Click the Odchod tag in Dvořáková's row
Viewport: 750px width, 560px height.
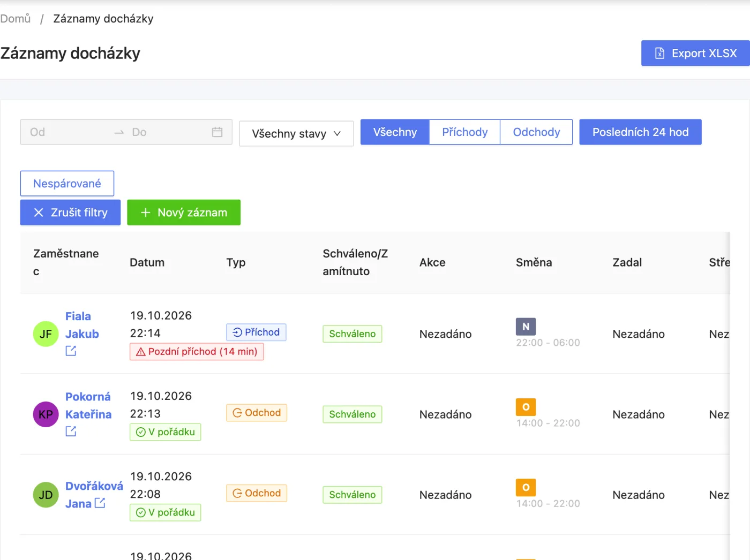click(257, 493)
